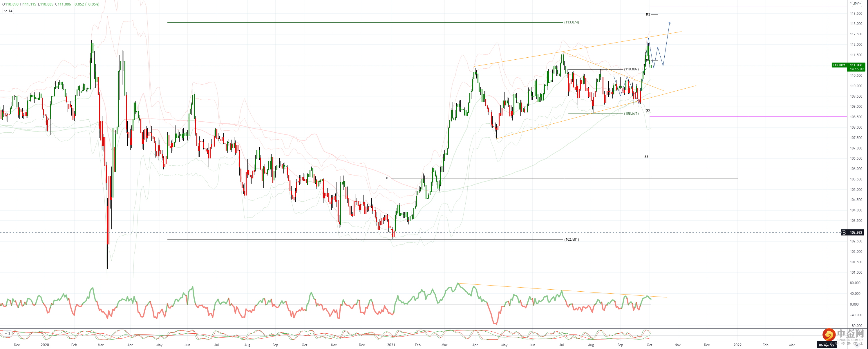868x349 pixels.
Task: Click the R3 pivot marker near the top
Action: point(648,14)
